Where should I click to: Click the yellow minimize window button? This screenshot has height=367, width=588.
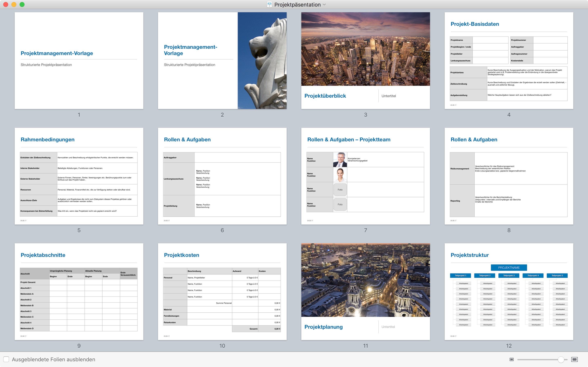[14, 5]
